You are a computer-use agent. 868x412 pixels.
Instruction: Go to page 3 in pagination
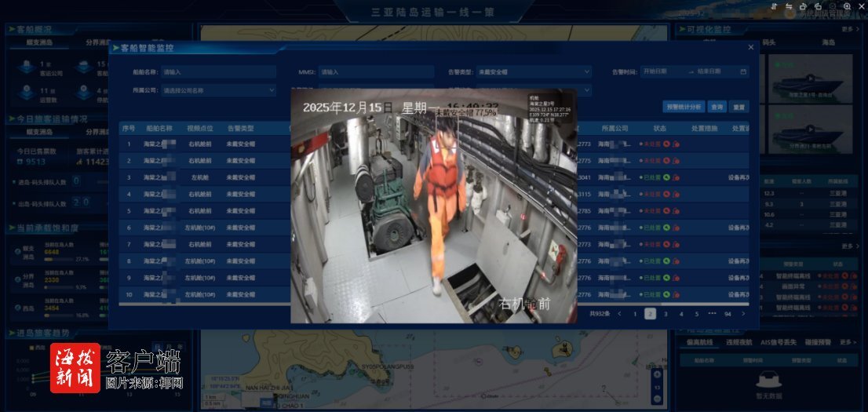[666, 314]
